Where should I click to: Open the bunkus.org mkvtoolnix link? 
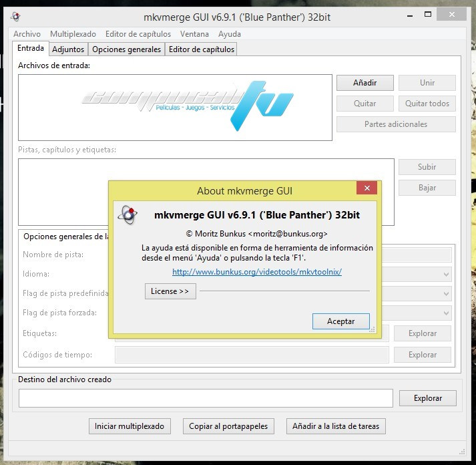click(x=257, y=271)
